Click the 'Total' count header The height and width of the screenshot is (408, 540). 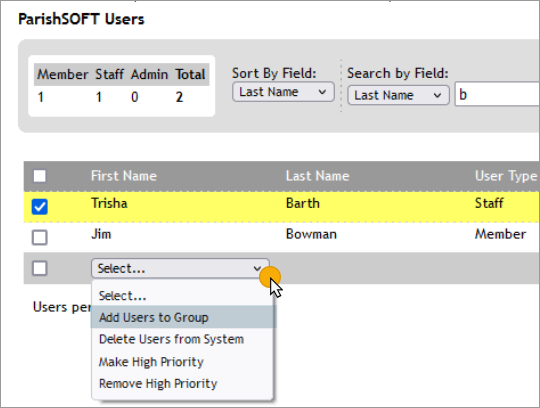click(x=190, y=74)
